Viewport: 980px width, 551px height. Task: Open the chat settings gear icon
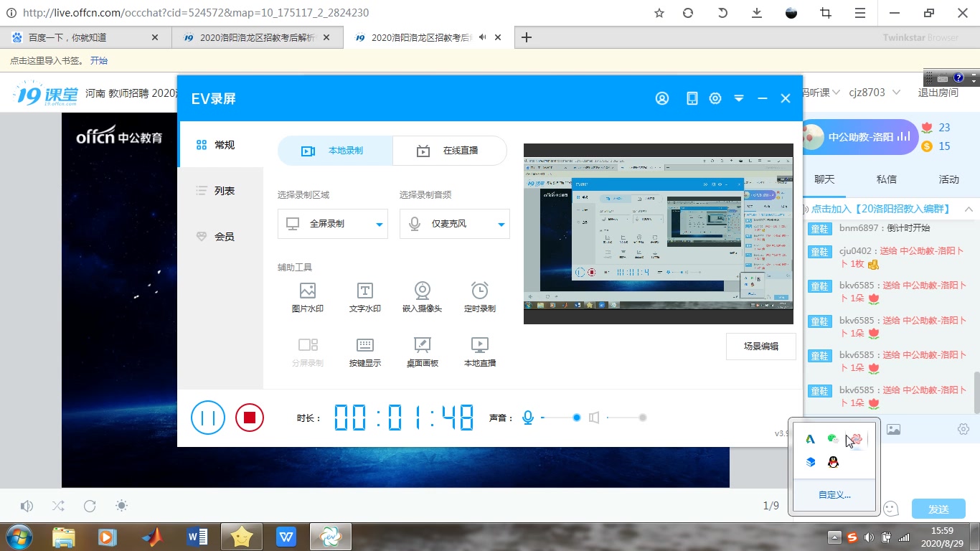coord(963,429)
